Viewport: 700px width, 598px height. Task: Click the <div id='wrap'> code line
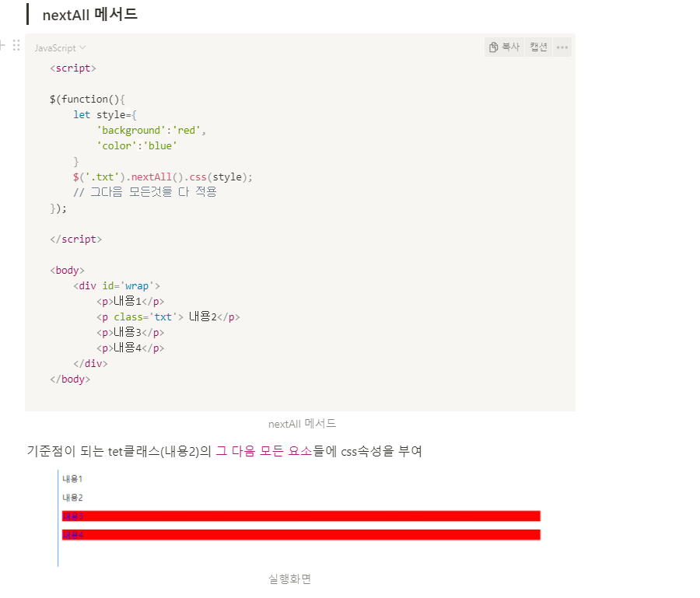pos(117,286)
